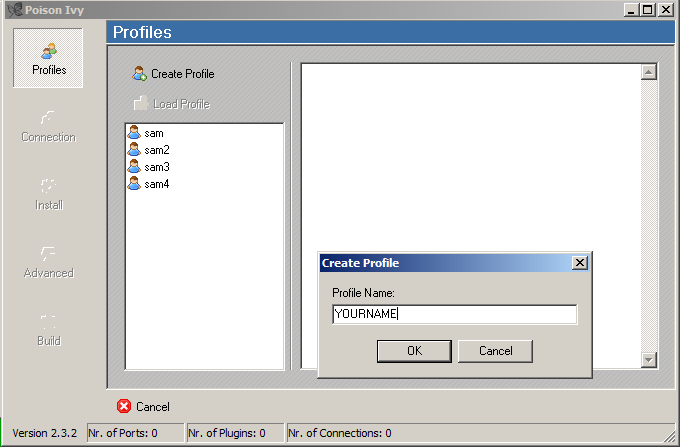Select the Build sidebar section
This screenshot has width=680, height=447.
coord(49,330)
